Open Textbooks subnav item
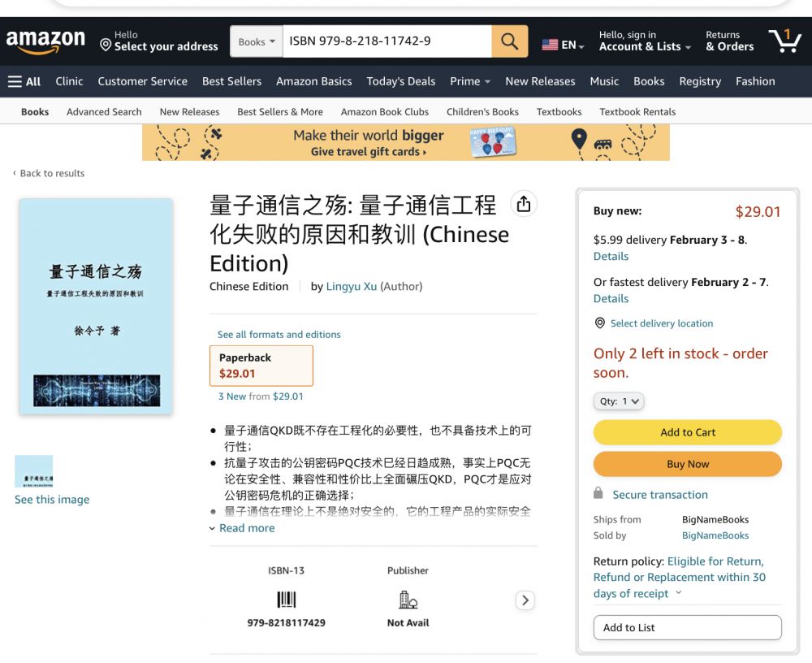 [x=559, y=112]
